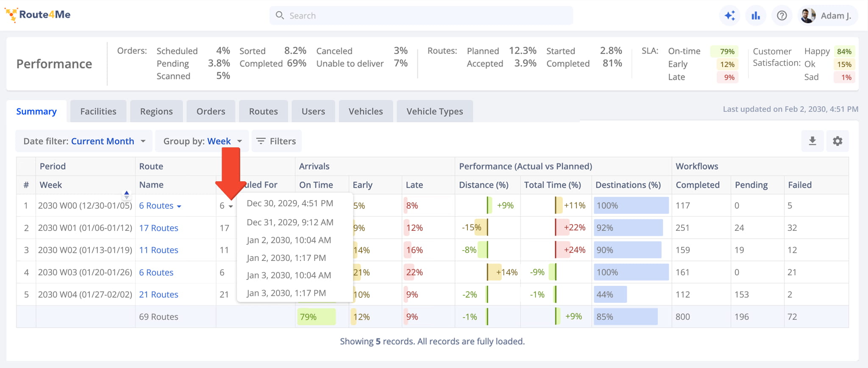Download the performance report
This screenshot has width=868, height=368.
[812, 141]
